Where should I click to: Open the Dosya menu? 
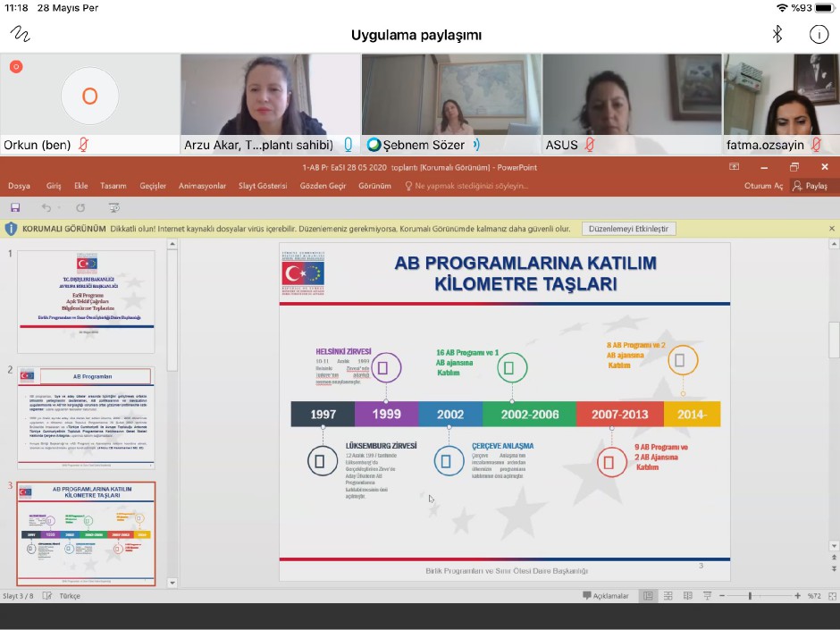19,186
